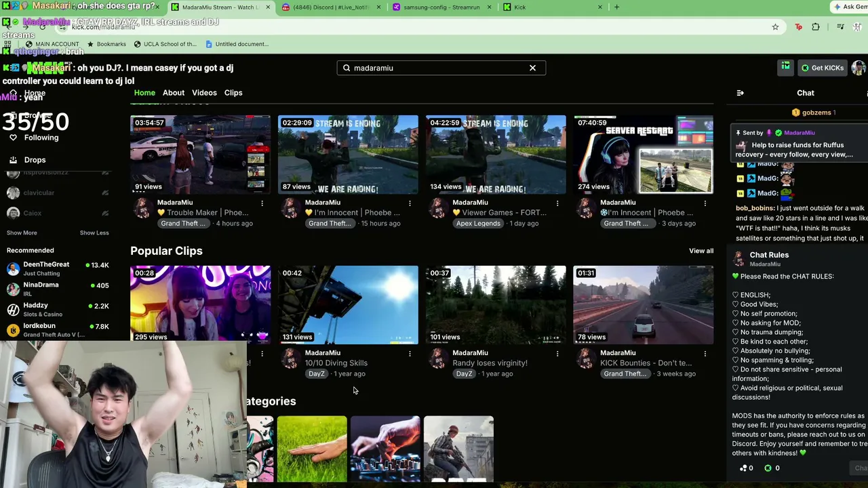Open a new browser tab with plus
The height and width of the screenshot is (488, 868).
pos(616,7)
